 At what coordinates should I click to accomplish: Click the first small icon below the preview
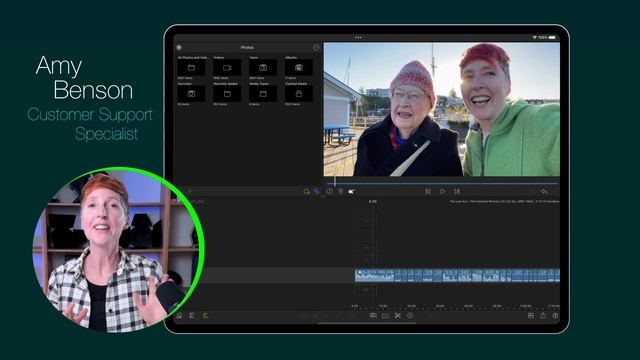coord(330,191)
